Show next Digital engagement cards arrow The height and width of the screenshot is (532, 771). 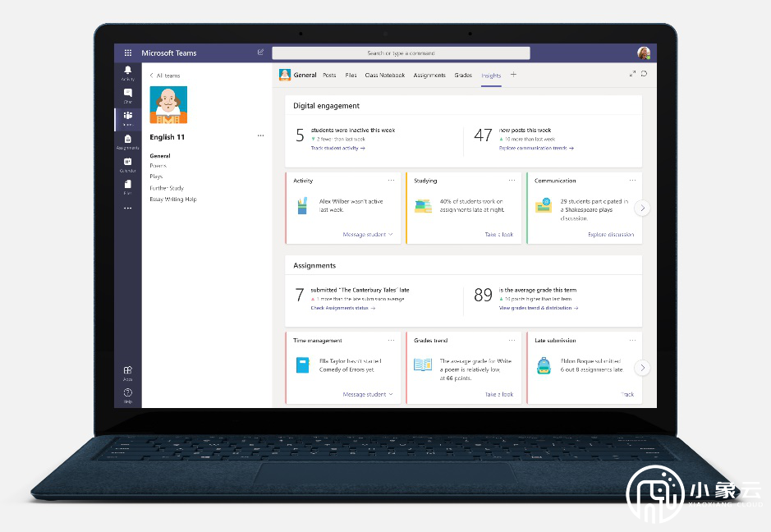coord(642,208)
